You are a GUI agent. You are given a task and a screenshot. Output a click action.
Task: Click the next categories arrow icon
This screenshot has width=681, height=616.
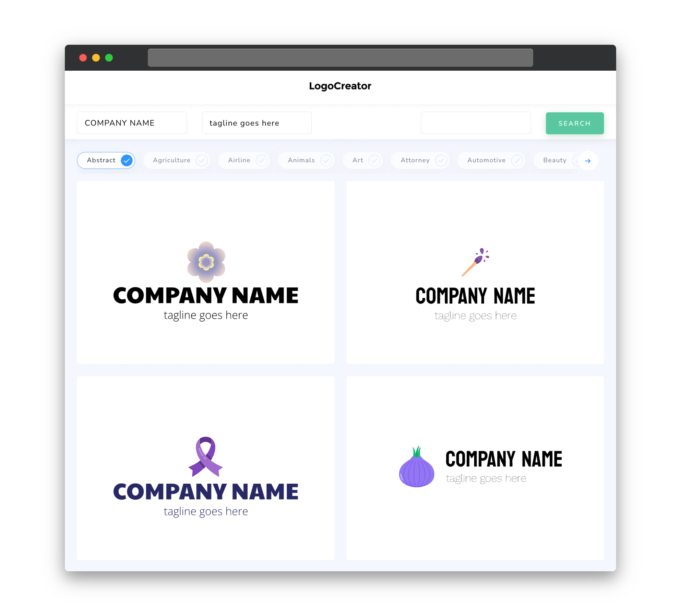(x=587, y=161)
